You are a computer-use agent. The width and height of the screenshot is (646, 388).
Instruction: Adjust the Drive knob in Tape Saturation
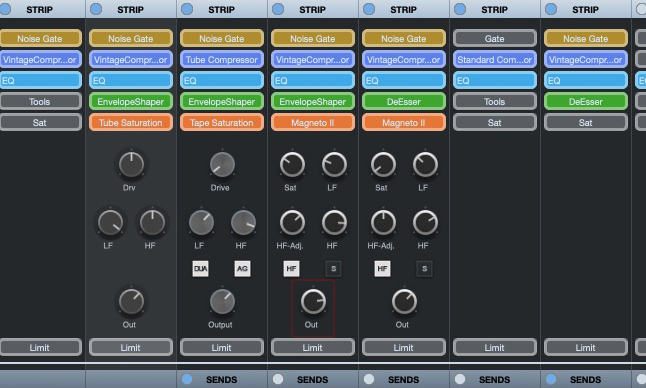coord(222,165)
